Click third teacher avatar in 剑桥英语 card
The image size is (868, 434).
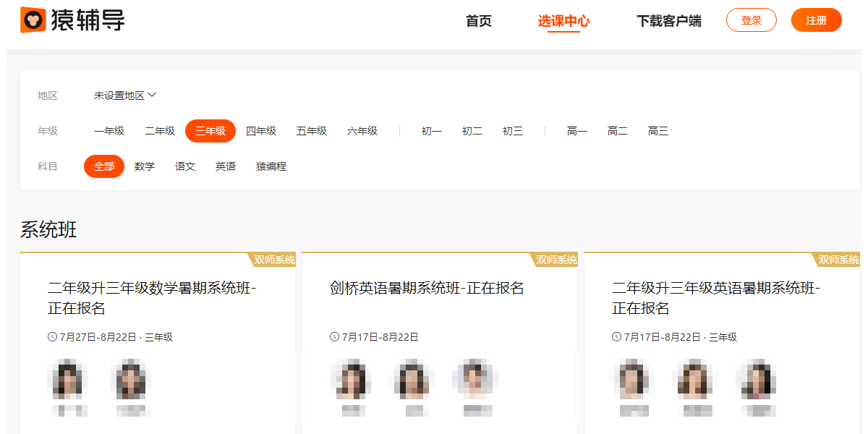tap(475, 379)
